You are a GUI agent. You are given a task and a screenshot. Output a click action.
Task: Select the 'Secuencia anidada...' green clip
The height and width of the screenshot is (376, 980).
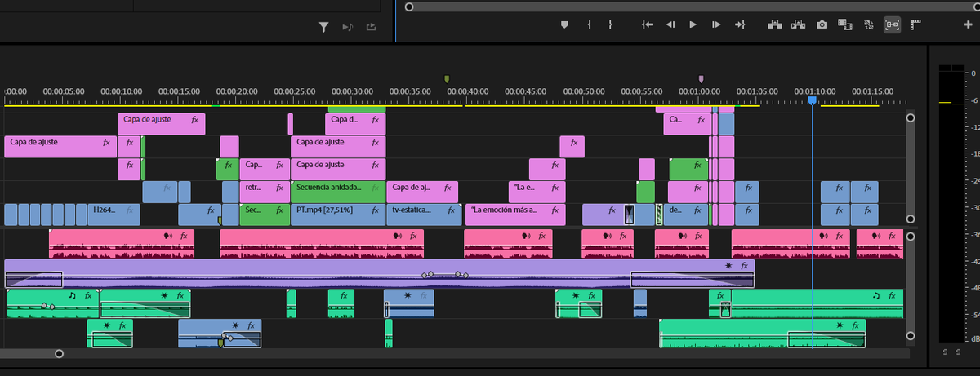tap(338, 192)
